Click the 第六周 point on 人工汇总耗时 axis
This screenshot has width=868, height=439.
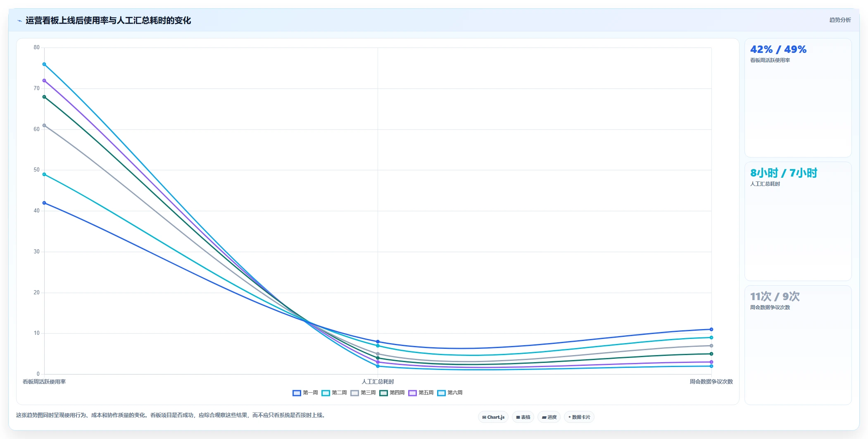pos(378,366)
